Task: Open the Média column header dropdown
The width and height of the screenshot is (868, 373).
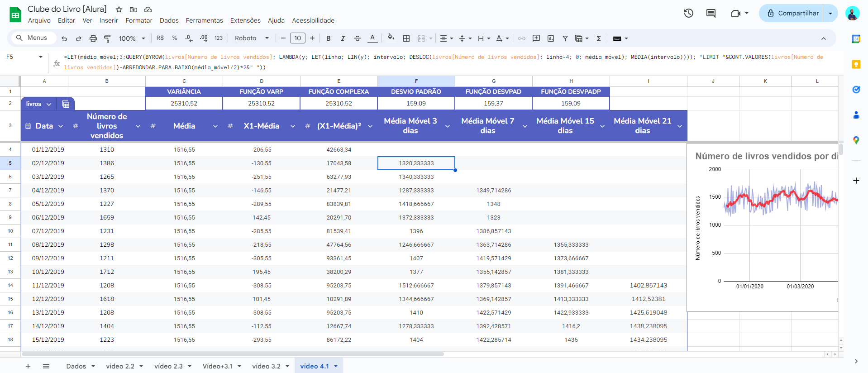Action: pyautogui.click(x=215, y=126)
